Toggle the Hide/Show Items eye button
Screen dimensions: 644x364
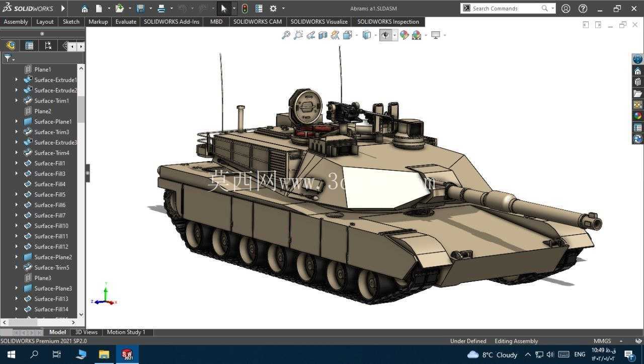385,35
